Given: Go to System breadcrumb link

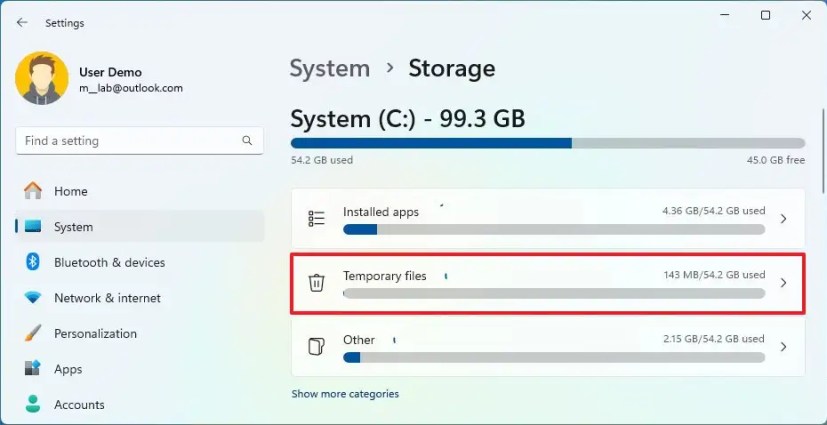Looking at the screenshot, I should pos(330,69).
